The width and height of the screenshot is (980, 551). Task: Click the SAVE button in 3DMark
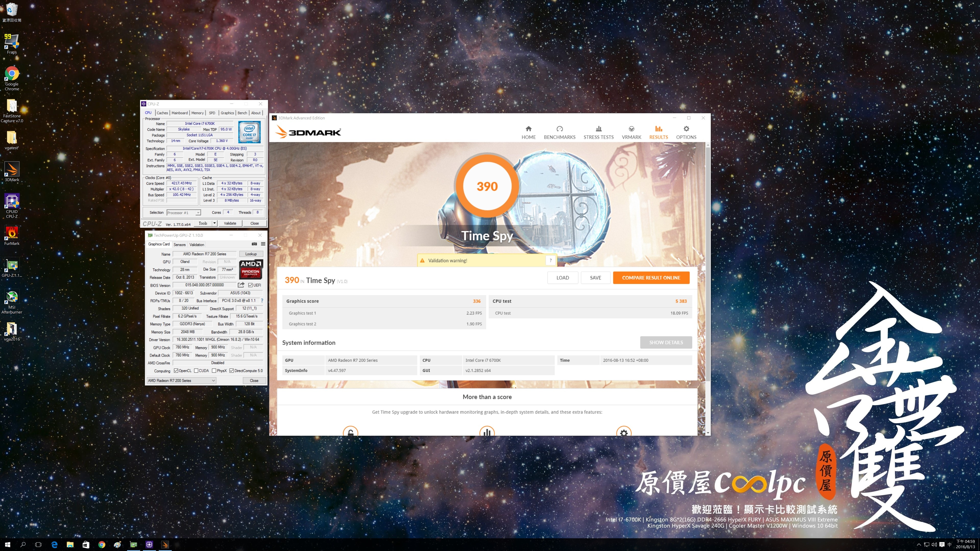[595, 278]
